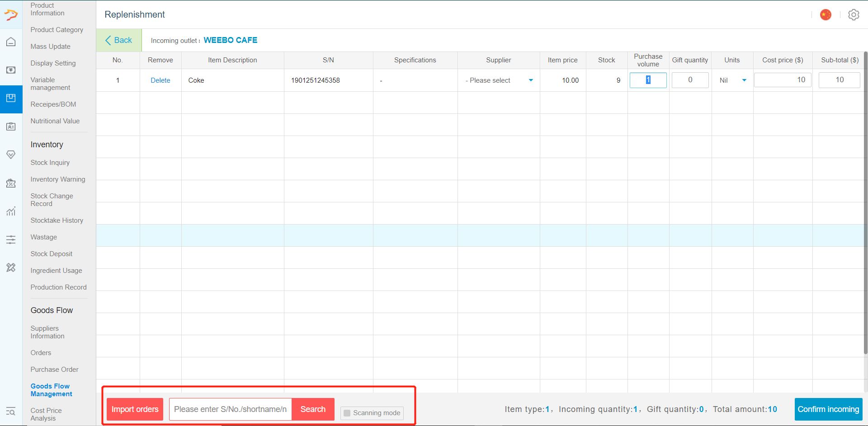Open Receipes/BOM menu item
Screen dimensions: 868x426
[53, 104]
